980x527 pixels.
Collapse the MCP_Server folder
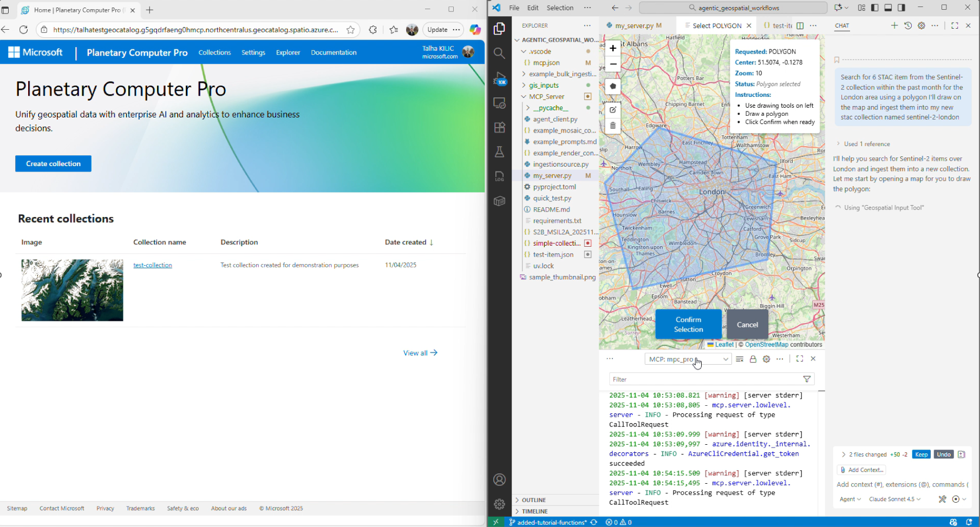point(547,96)
